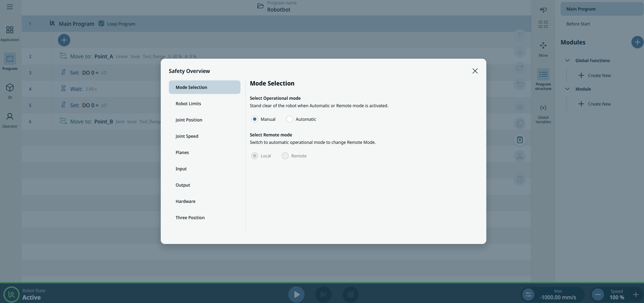This screenshot has height=303, width=644.
Task: Open the Move panel
Action: [543, 49]
